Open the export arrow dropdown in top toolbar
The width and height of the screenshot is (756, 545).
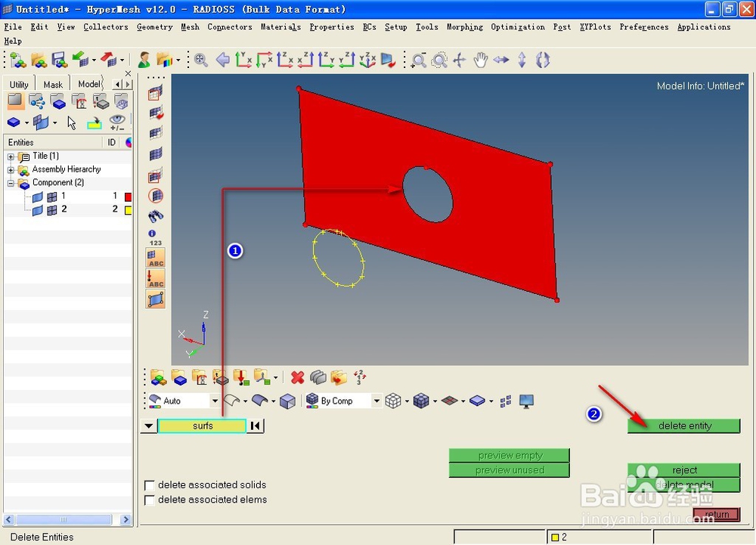click(x=122, y=60)
